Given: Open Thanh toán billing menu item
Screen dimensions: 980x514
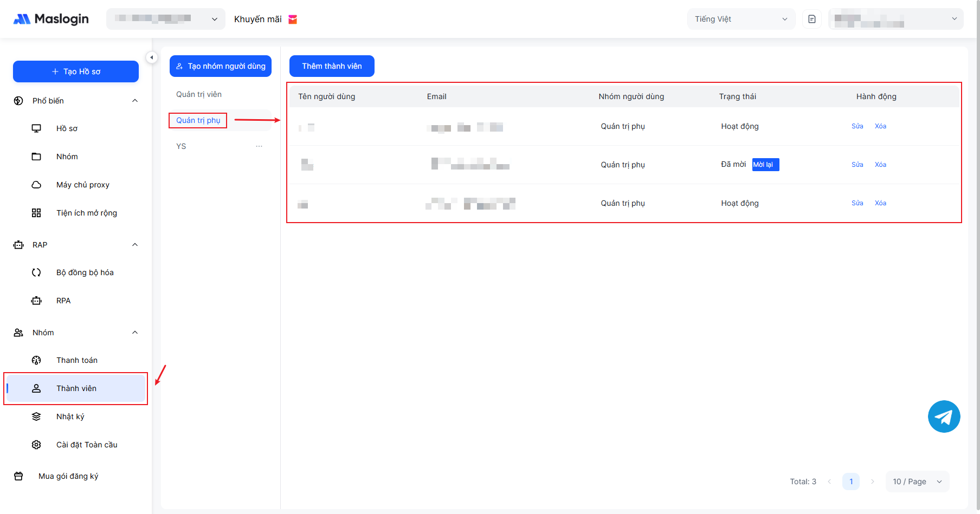Looking at the screenshot, I should pos(76,360).
